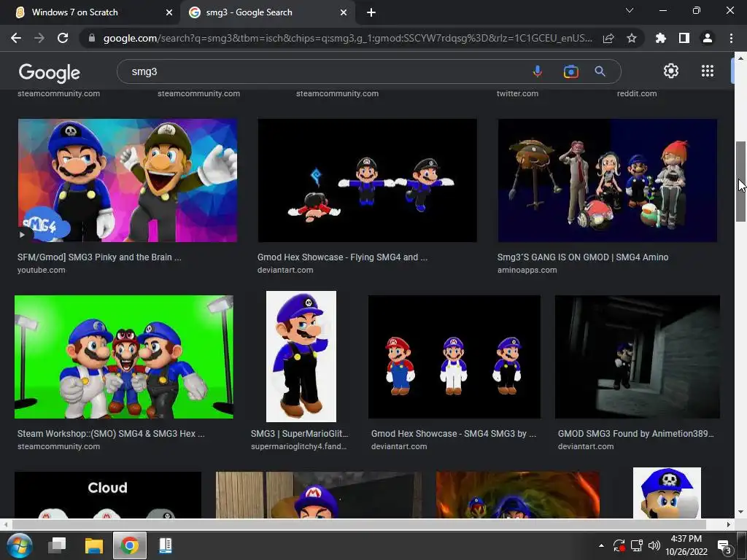
Task: Open a new browser tab
Action: [x=371, y=12]
